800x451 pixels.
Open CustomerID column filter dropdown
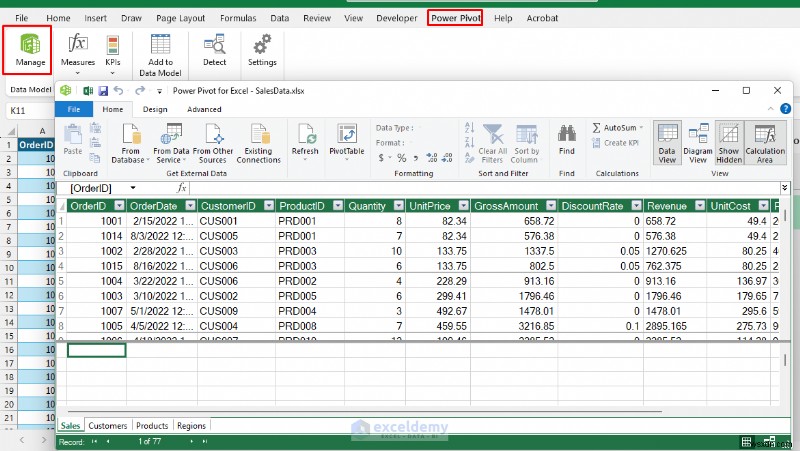coord(268,206)
